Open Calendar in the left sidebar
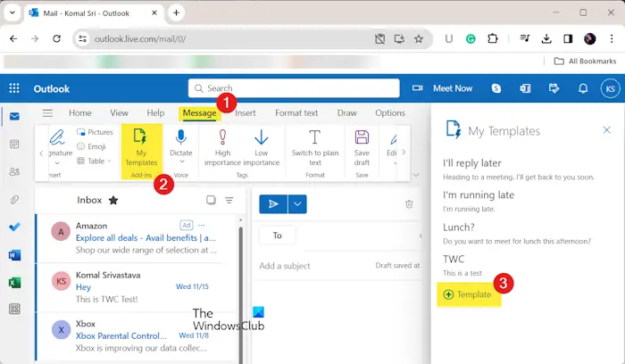Screen dimensions: 625x364 click(x=14, y=145)
